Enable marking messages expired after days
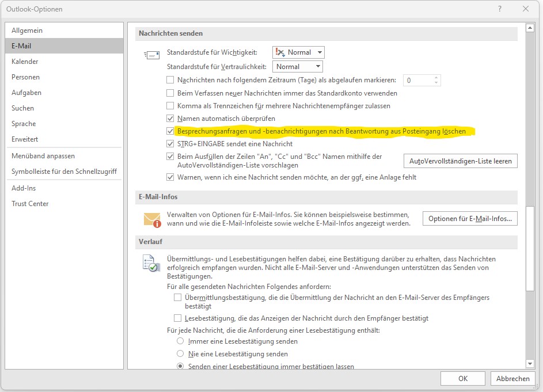The width and height of the screenshot is (543, 392). (x=170, y=80)
